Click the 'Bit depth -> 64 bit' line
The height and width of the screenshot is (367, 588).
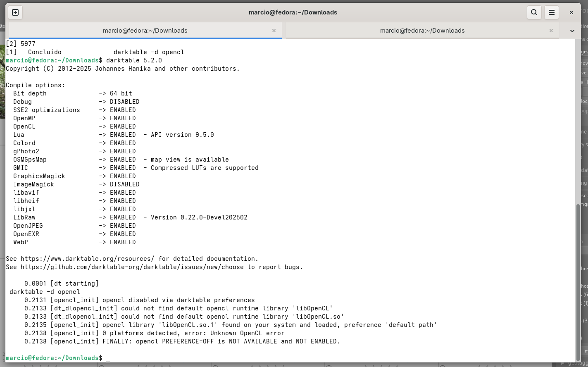point(73,93)
